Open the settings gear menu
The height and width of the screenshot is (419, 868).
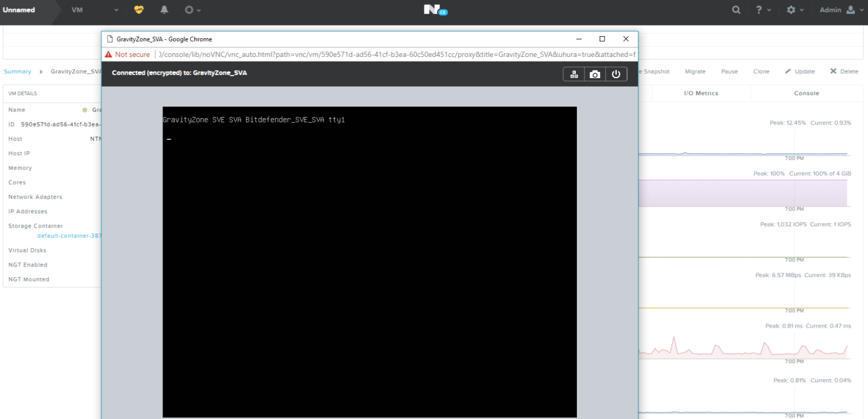(x=795, y=10)
